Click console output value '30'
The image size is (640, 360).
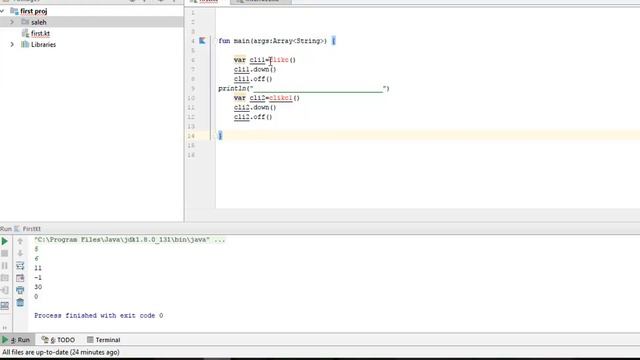point(38,287)
